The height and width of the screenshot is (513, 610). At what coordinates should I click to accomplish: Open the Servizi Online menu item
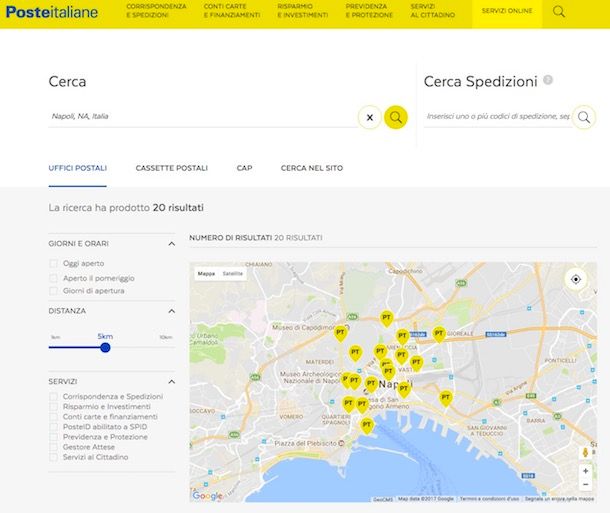point(505,13)
